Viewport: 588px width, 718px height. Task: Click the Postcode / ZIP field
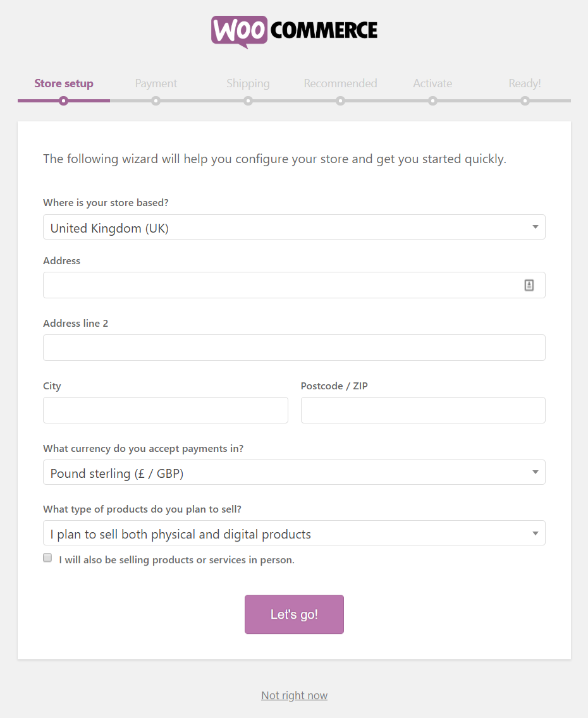423,410
